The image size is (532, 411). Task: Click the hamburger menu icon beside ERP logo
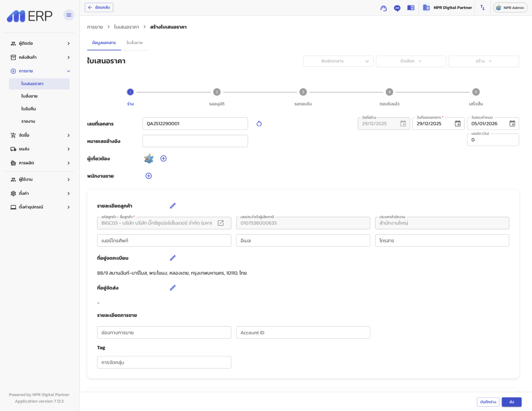click(x=68, y=15)
